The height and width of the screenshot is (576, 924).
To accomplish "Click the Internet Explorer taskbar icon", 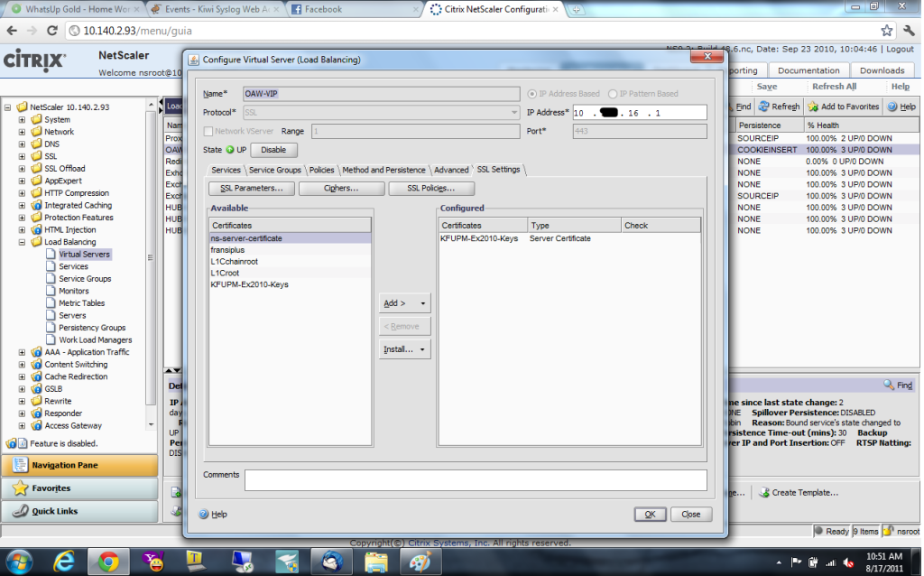I will (x=64, y=562).
